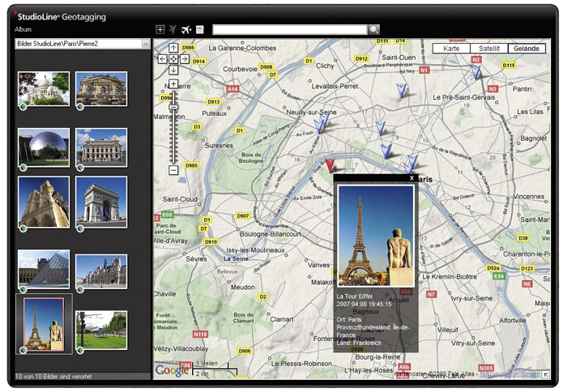Click the 'Ivry-sur-Seine' map label
567x392 pixels.
pyautogui.click(x=471, y=298)
